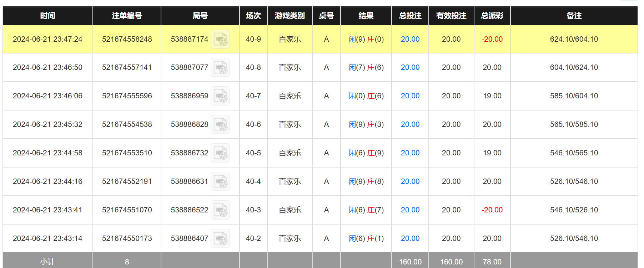644x268 pixels.
Task: Play replay icon next to round 538886522
Action: coord(220,210)
